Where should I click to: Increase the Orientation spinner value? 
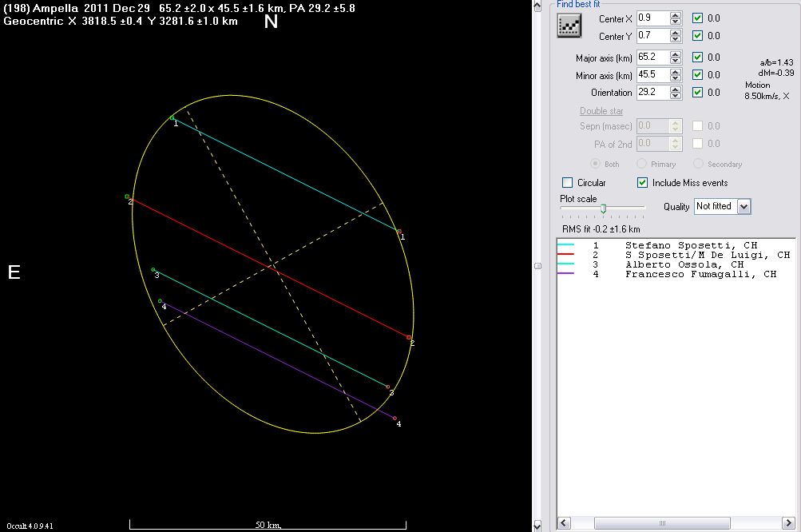point(676,89)
